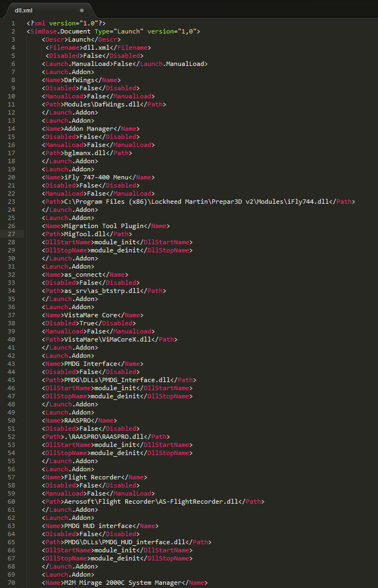Click the bglmanx.dll path line
The height and width of the screenshot is (588, 378).
(87, 153)
